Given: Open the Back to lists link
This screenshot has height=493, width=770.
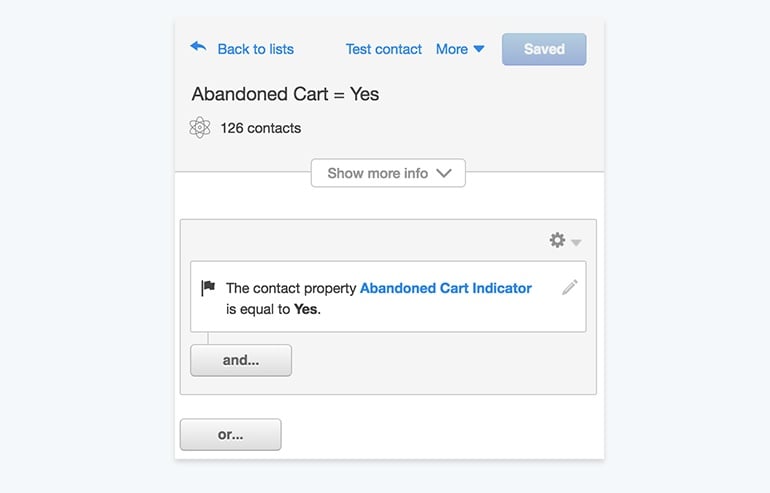Looking at the screenshot, I should [x=255, y=49].
